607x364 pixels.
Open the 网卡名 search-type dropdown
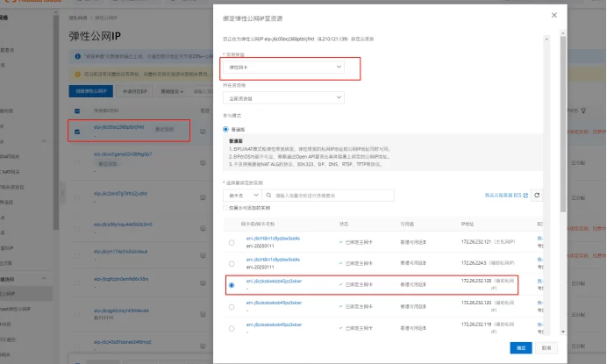coord(243,196)
